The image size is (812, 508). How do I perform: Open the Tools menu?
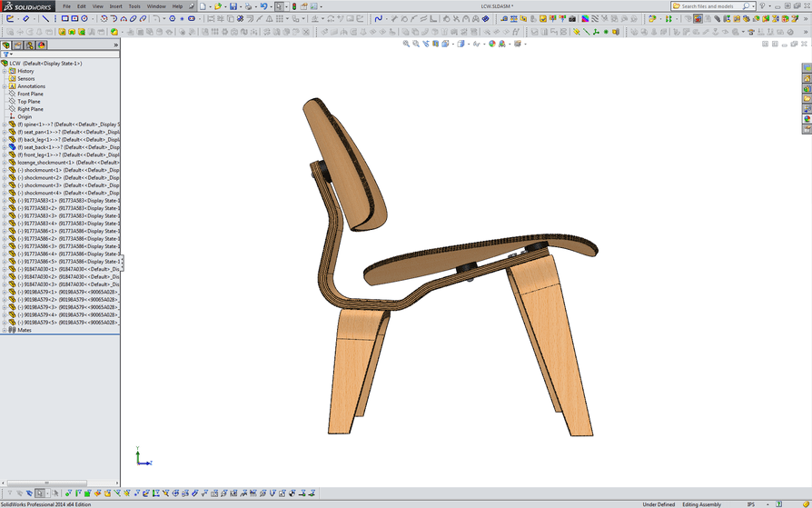pos(134,6)
